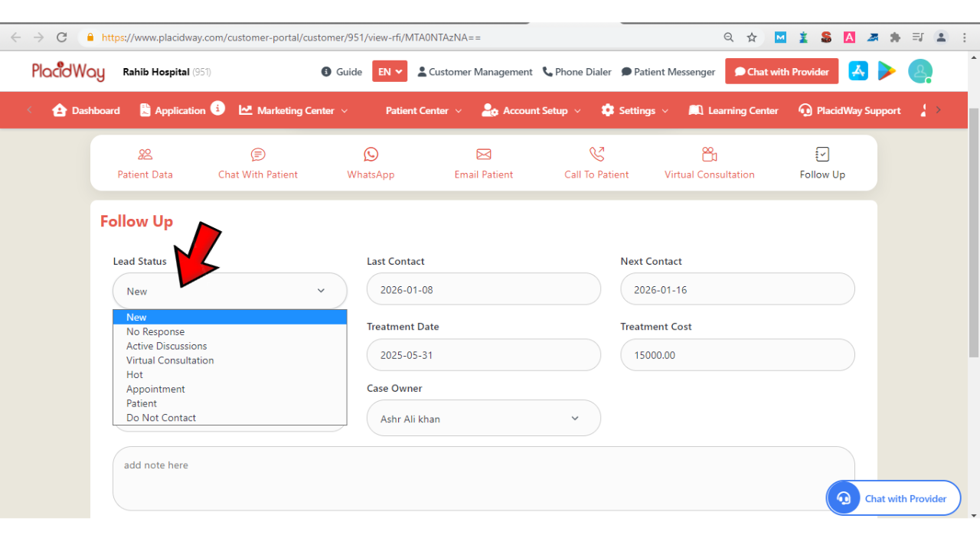Click the Chat with Provider button
Screen dimensions: 980x551
coord(781,71)
